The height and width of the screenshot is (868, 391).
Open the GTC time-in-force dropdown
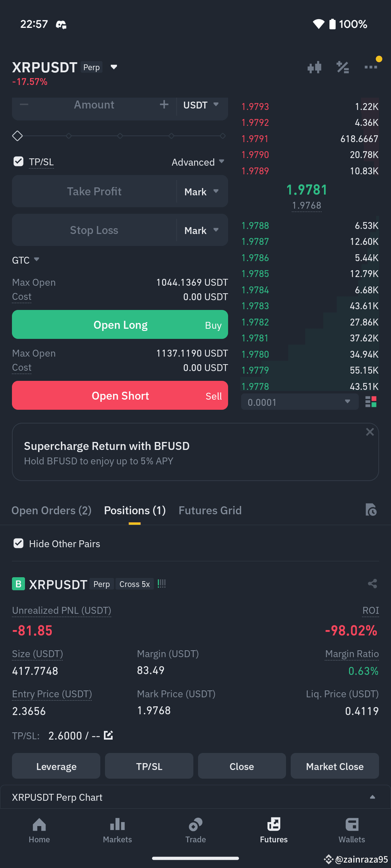coord(26,260)
